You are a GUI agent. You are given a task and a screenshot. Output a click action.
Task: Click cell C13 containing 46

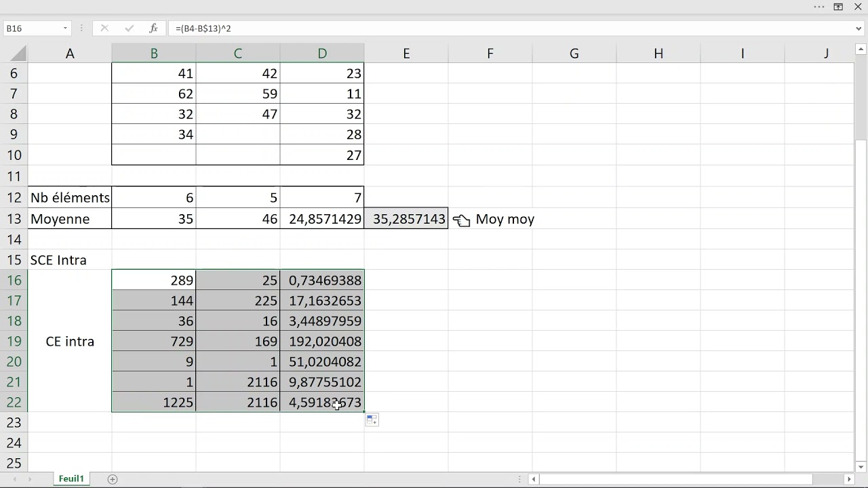238,219
